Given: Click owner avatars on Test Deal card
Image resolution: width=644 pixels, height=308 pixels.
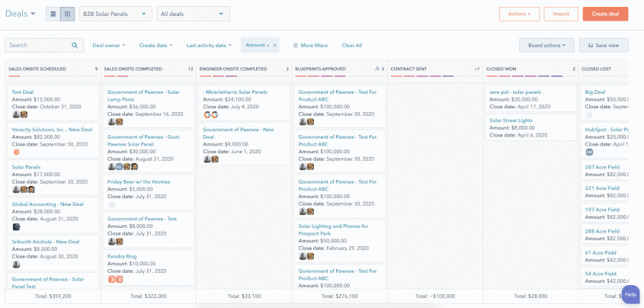Looking at the screenshot, I should tap(20, 114).
